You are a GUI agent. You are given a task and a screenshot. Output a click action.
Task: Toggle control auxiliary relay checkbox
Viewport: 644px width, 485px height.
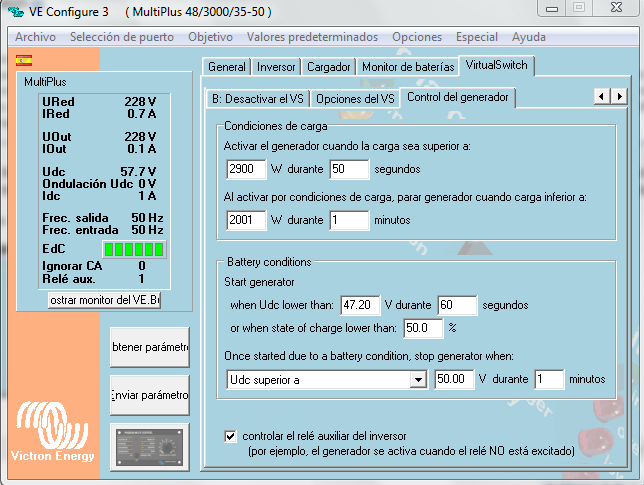click(230, 436)
